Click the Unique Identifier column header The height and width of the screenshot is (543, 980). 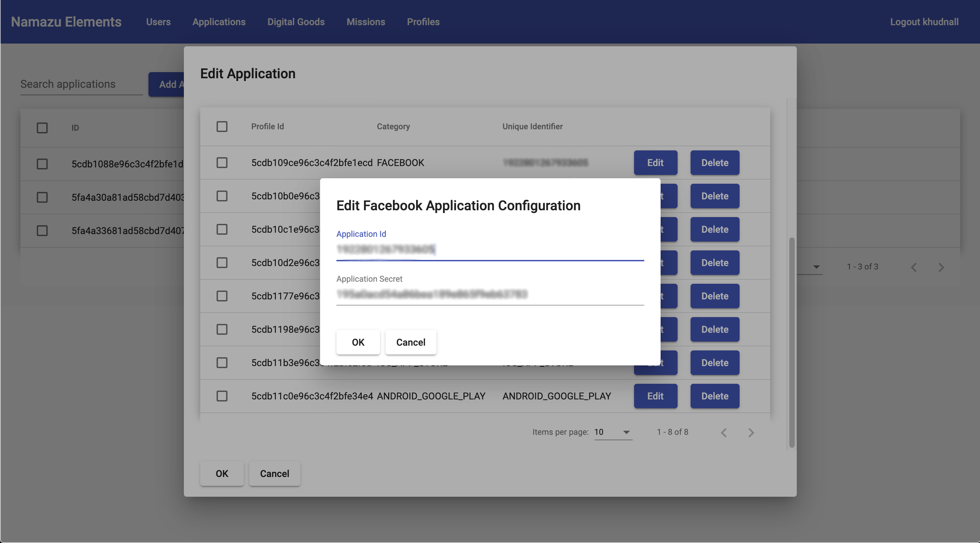(x=532, y=126)
